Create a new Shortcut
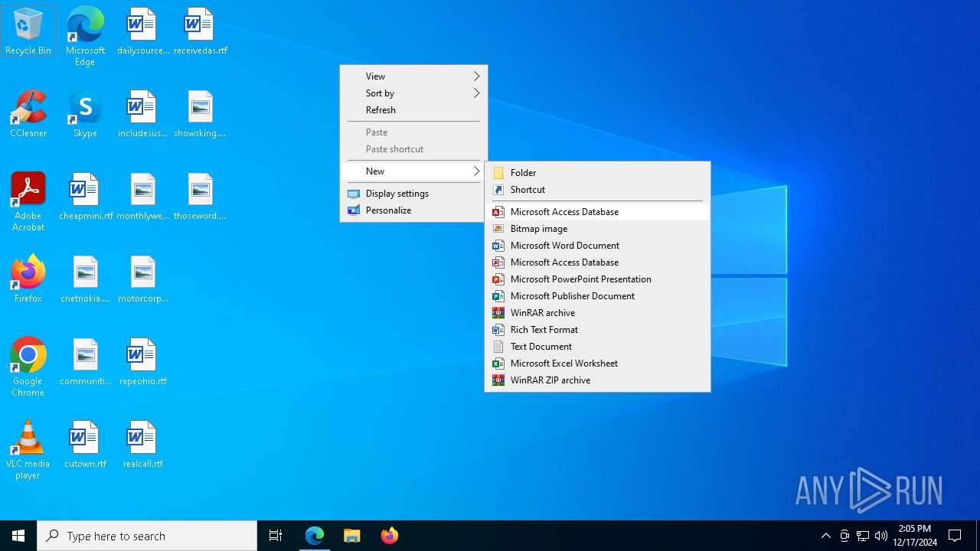This screenshot has height=551, width=980. coord(597,190)
